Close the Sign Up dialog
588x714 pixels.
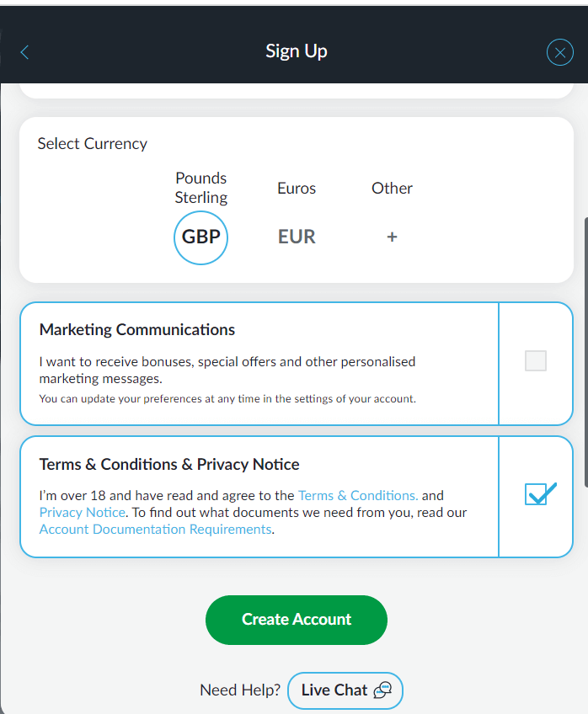[559, 52]
